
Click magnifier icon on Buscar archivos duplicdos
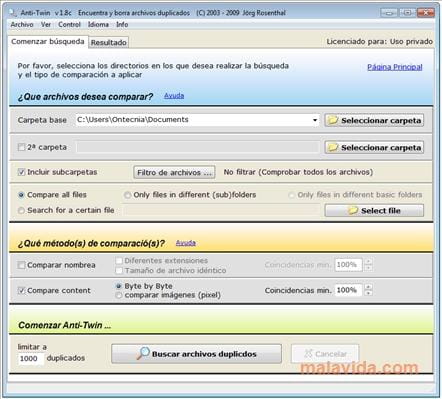(143, 353)
